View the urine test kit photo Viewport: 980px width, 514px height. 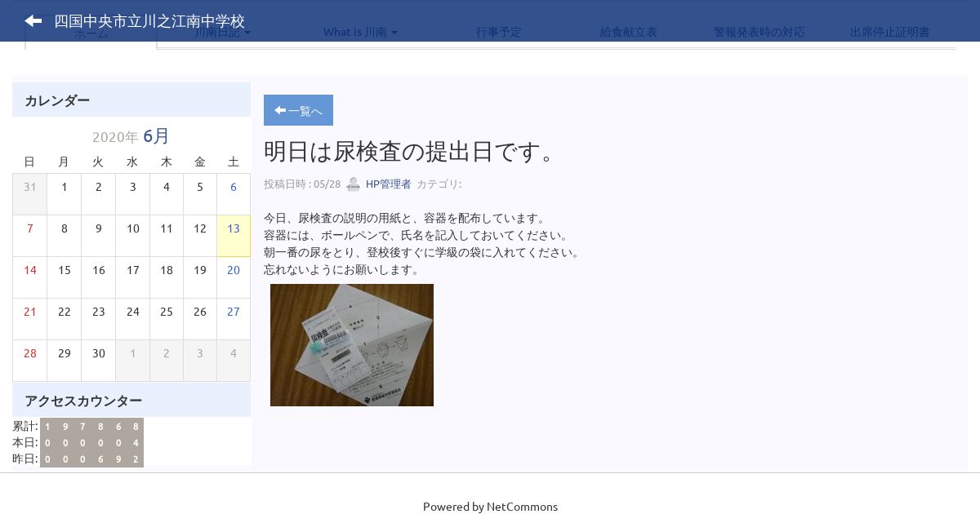pos(352,345)
